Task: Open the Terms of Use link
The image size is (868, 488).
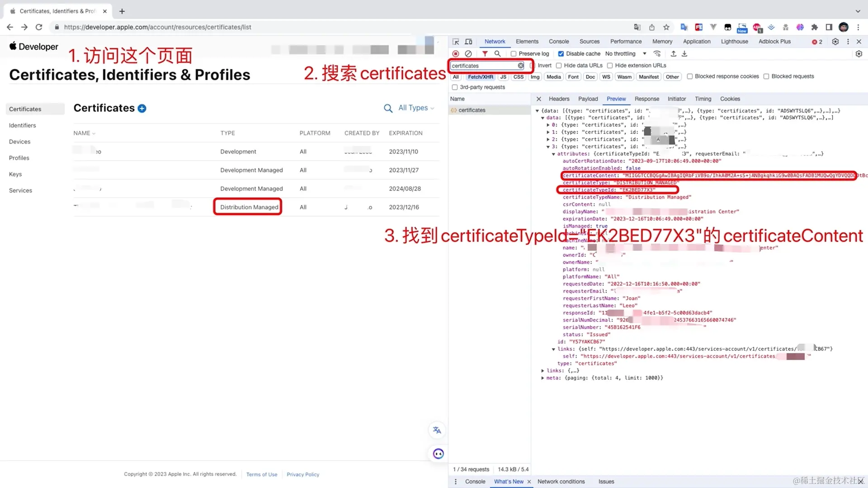Action: pyautogui.click(x=262, y=474)
